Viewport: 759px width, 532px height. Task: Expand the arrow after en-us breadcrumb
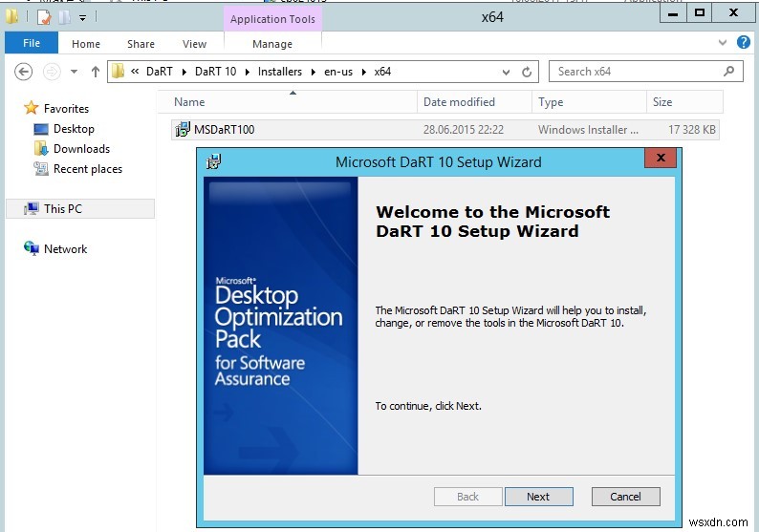point(363,72)
